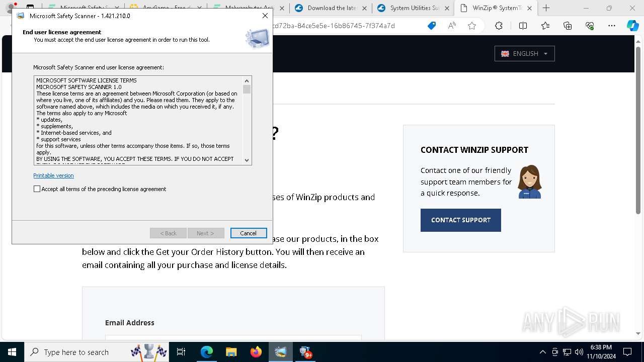
Task: Open Copilot icon in Edge
Action: click(633, 26)
